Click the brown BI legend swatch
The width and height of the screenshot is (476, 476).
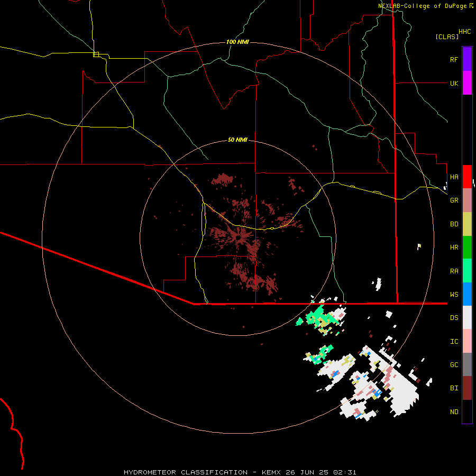(x=467, y=388)
